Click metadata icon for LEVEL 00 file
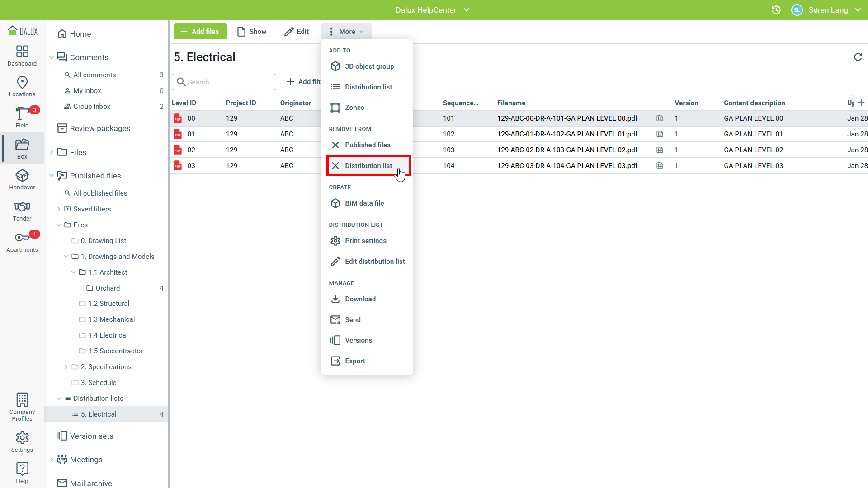 [x=660, y=118]
